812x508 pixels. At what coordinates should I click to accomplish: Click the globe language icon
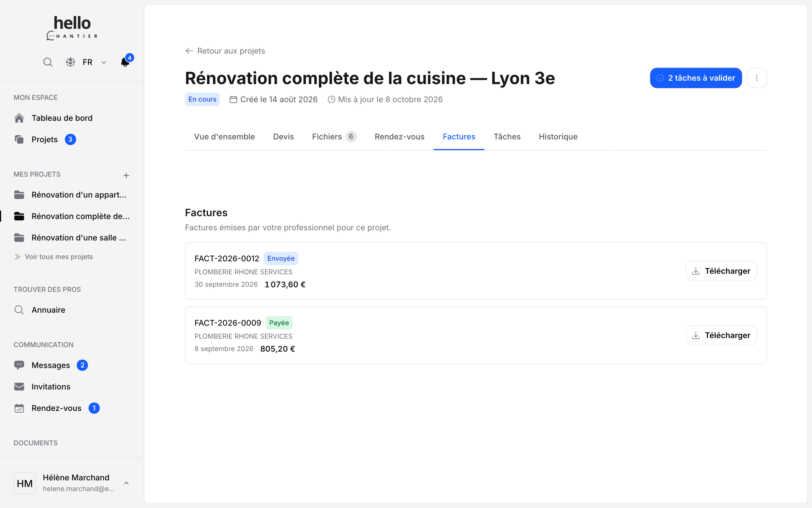point(70,62)
